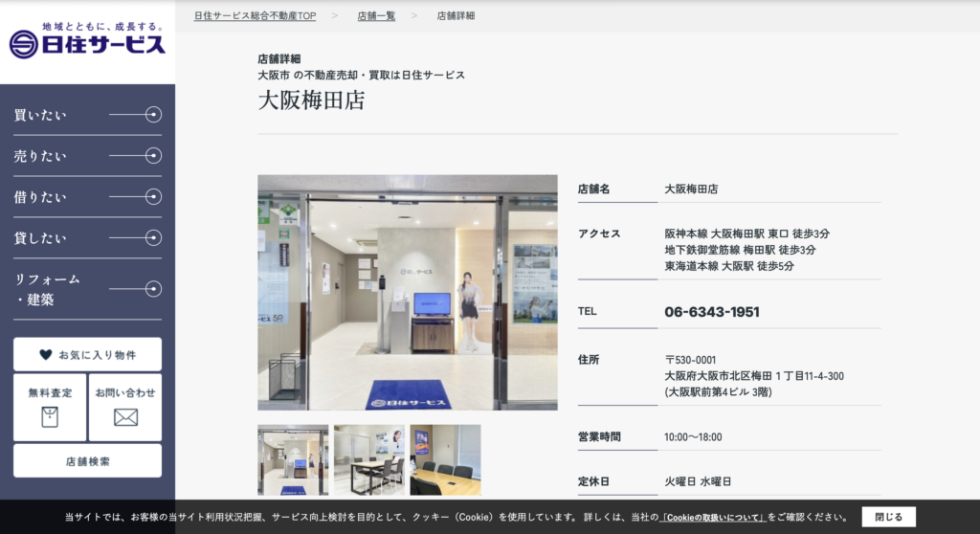Dismiss cookie notice with 閉じる button
Viewport: 980px width, 534px height.
888,517
